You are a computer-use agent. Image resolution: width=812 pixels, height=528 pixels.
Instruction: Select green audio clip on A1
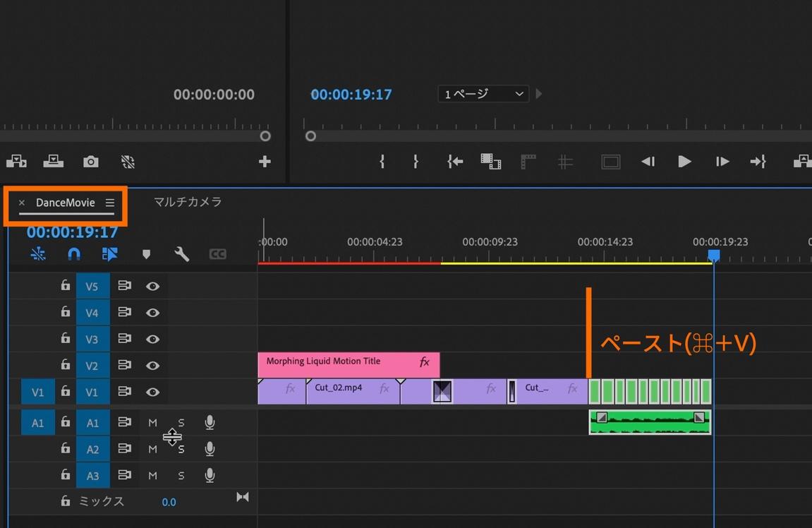(650, 422)
